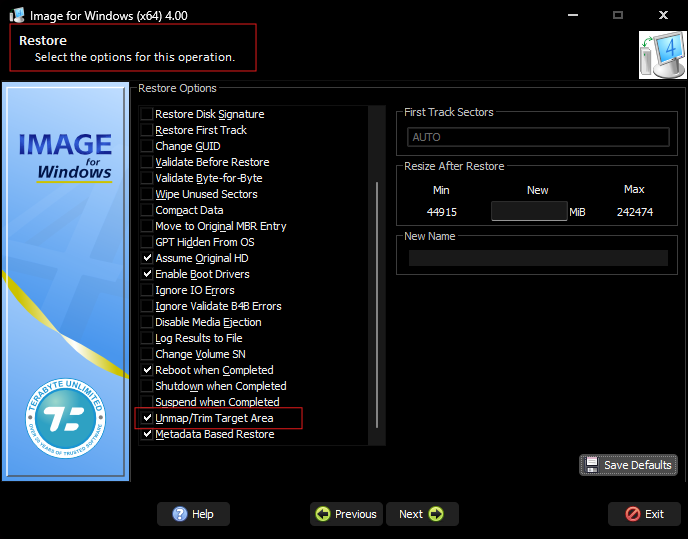Open Help with the question mark button
Viewport: 688px width, 539px height.
[x=194, y=514]
